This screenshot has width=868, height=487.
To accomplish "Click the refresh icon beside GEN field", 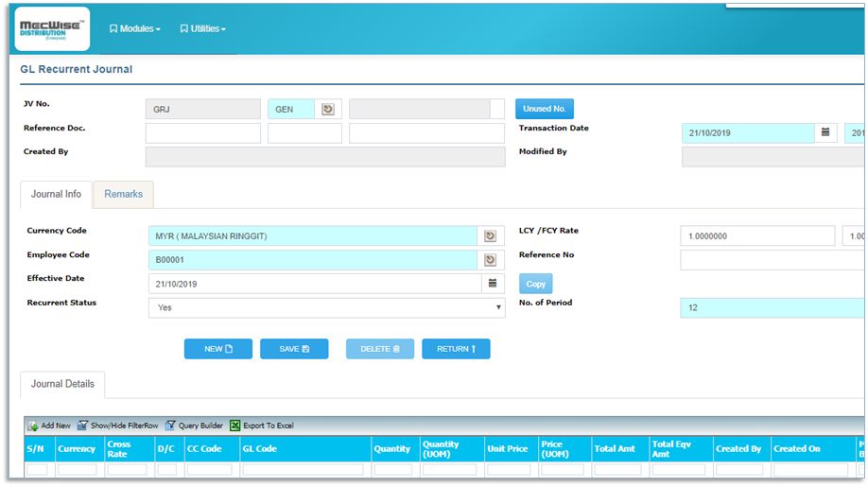I will [x=328, y=110].
